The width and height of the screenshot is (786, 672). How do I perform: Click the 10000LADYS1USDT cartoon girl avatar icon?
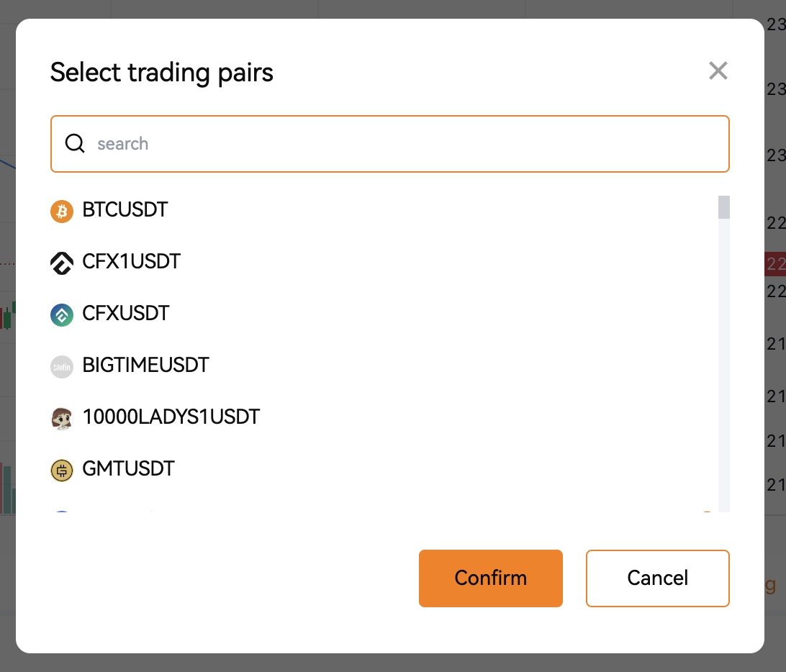point(62,419)
